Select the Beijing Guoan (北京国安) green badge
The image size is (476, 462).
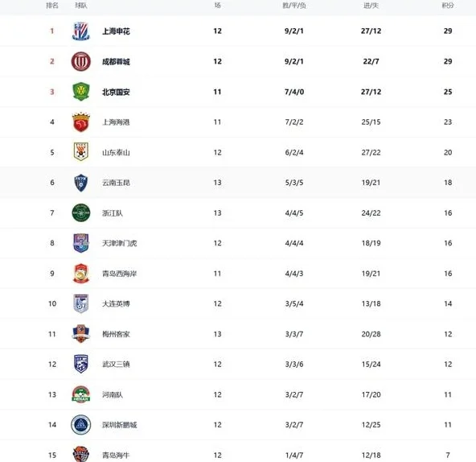click(80, 92)
